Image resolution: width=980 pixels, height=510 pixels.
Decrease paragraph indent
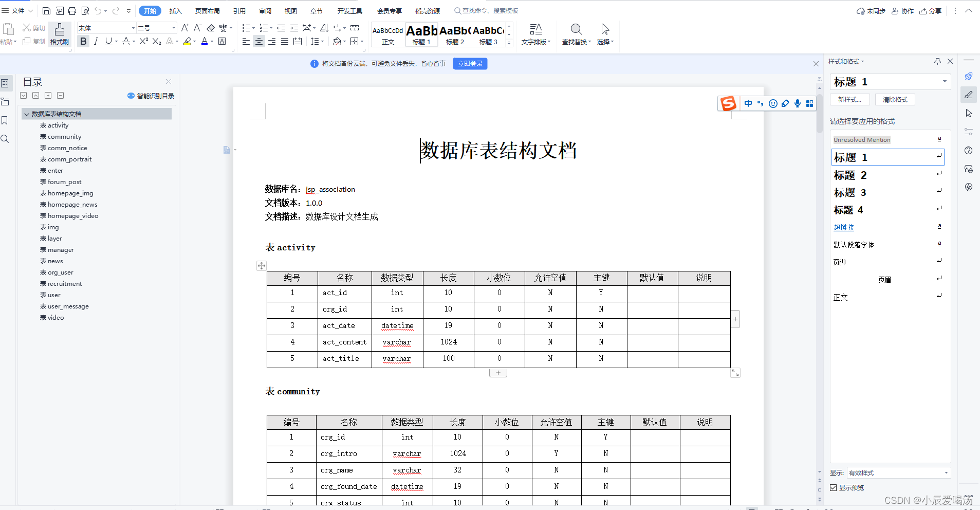[x=281, y=28]
